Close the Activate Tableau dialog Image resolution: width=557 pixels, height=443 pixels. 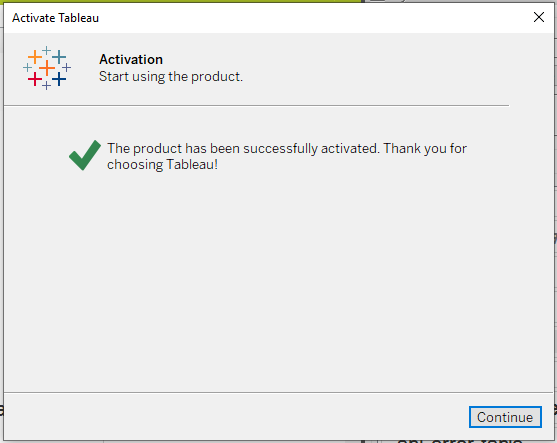pos(539,17)
